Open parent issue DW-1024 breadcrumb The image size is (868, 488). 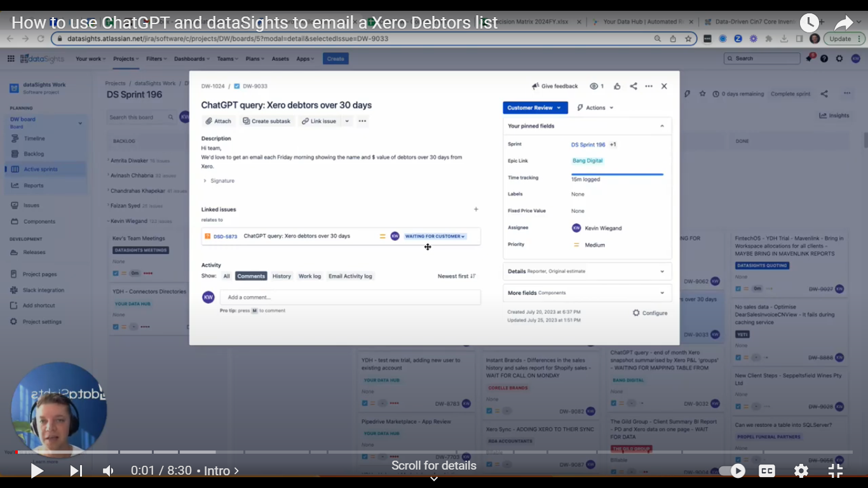point(213,86)
